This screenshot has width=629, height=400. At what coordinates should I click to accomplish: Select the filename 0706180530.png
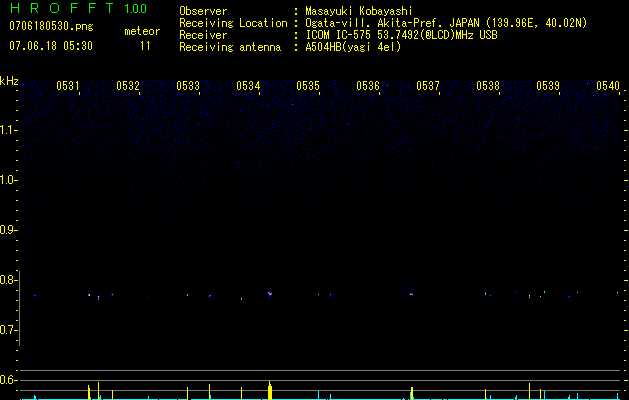(x=51, y=26)
